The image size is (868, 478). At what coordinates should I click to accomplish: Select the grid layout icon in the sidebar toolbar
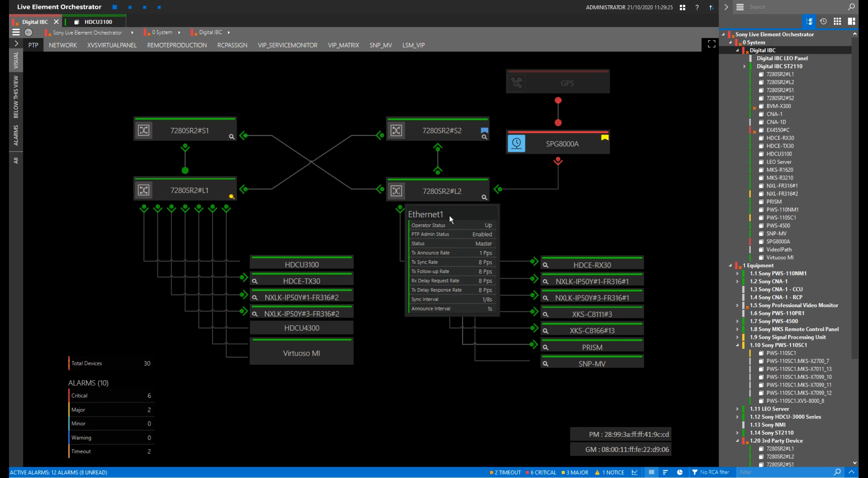[x=837, y=21]
